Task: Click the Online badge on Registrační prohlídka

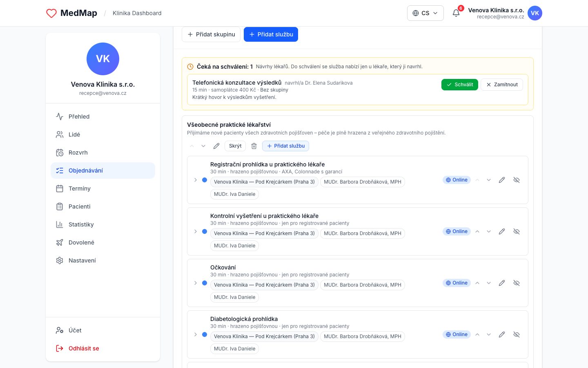Action: 457,180
